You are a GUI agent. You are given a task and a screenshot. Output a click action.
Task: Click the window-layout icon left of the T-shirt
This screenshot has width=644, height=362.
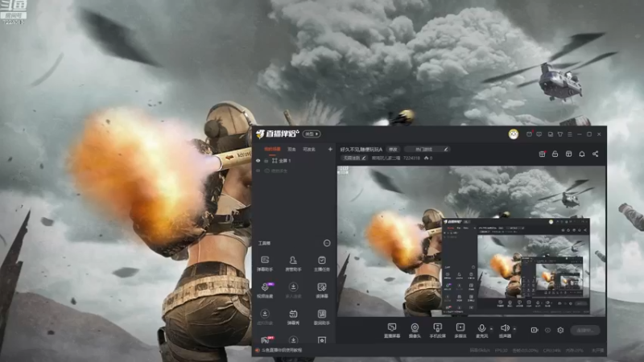pos(551,134)
